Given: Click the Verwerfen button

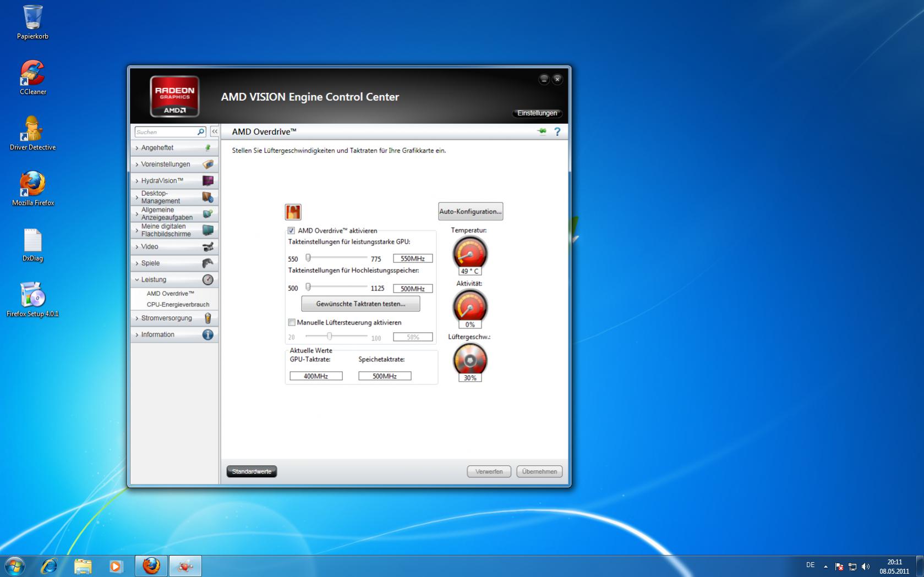Looking at the screenshot, I should coord(489,471).
